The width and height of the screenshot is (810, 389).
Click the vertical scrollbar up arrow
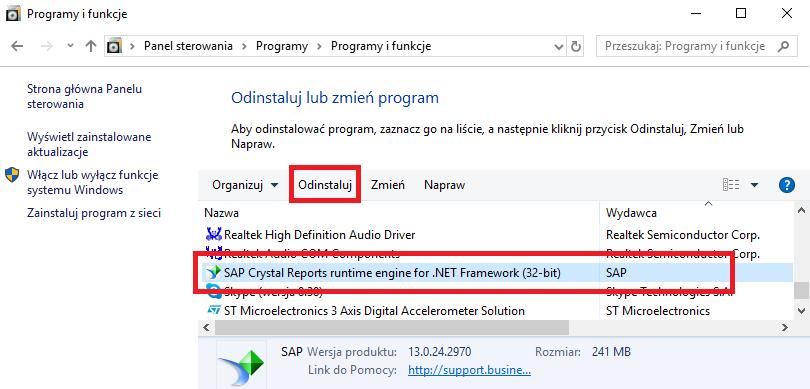pyautogui.click(x=801, y=210)
